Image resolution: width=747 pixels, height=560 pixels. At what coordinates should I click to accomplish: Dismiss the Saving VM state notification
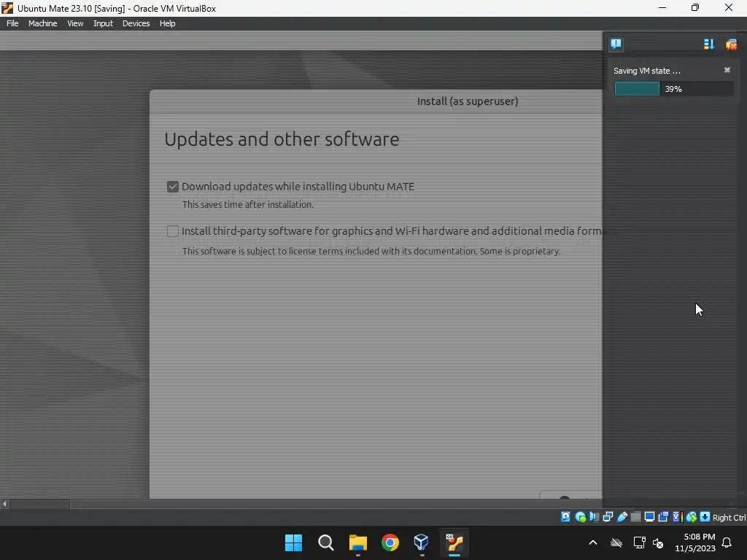tap(727, 70)
